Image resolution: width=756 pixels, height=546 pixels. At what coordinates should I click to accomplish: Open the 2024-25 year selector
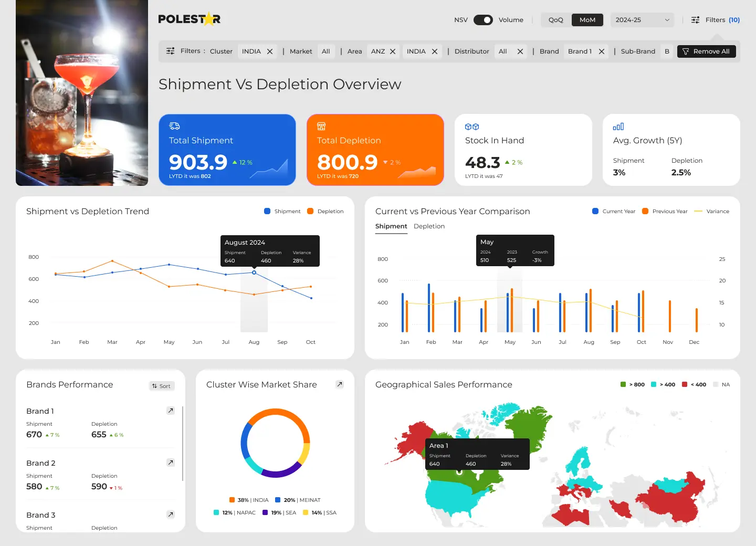point(642,19)
